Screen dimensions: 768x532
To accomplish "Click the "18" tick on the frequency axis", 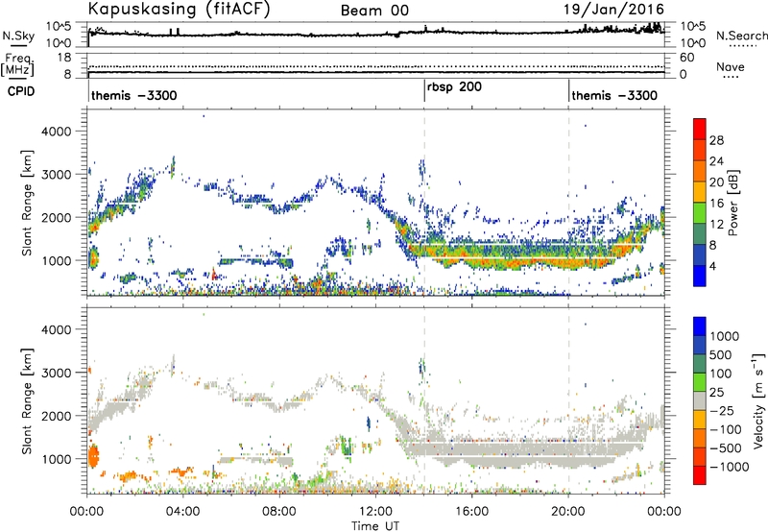I will 64,58.
